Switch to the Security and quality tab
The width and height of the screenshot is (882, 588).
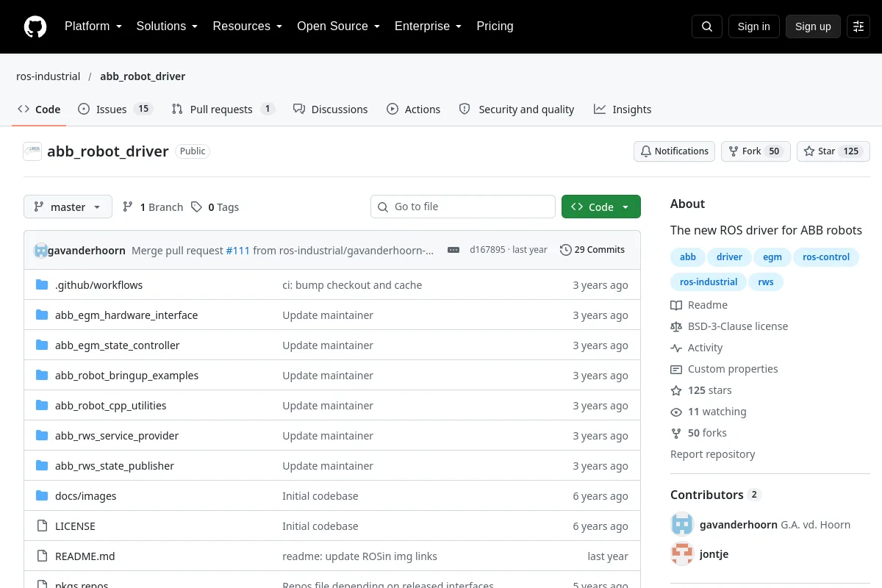517,110
